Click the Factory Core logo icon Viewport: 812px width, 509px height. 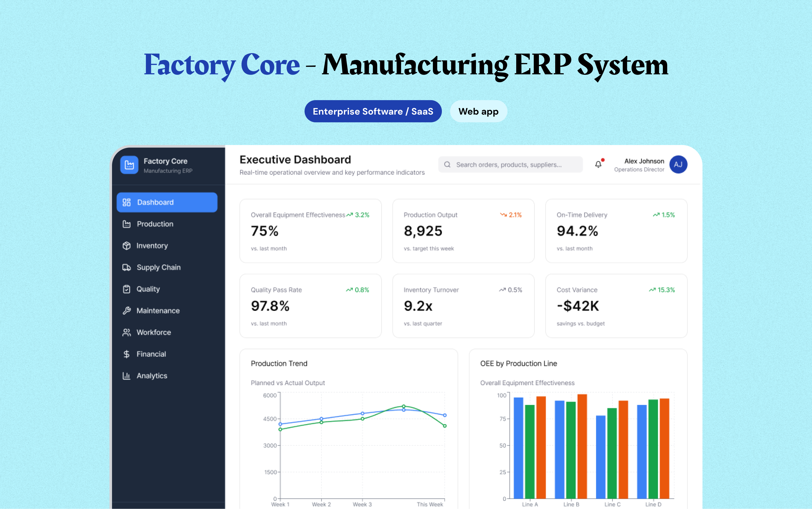point(129,165)
